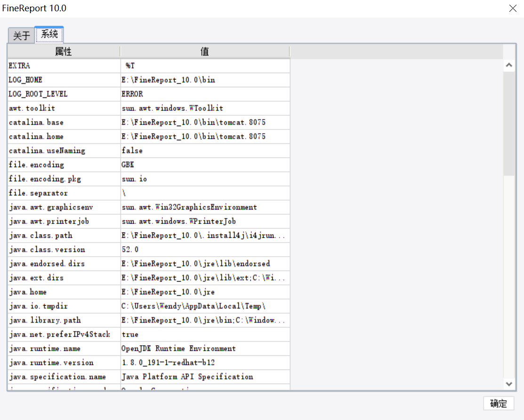Screen dimensions: 524x420
Task: Select the java.net.preferIPv4Stack property cell
Action: [64, 334]
